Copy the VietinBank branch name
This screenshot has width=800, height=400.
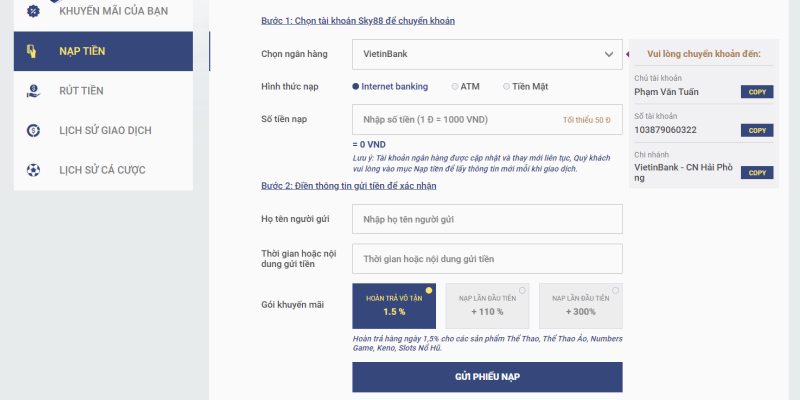pos(757,172)
